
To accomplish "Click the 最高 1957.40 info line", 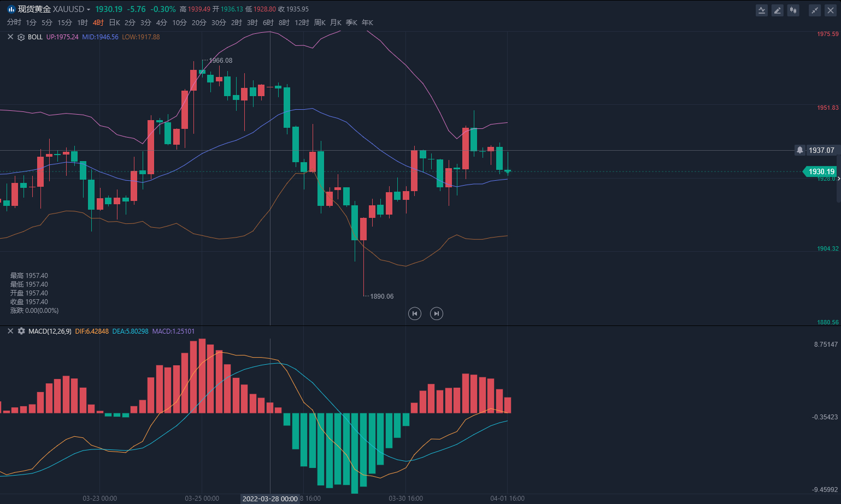I will pyautogui.click(x=29, y=276).
